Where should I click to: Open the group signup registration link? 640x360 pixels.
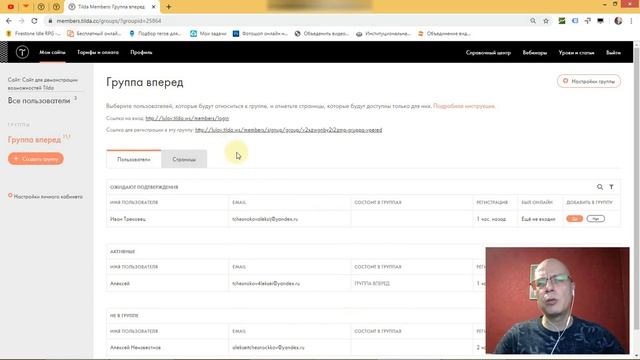pos(289,130)
